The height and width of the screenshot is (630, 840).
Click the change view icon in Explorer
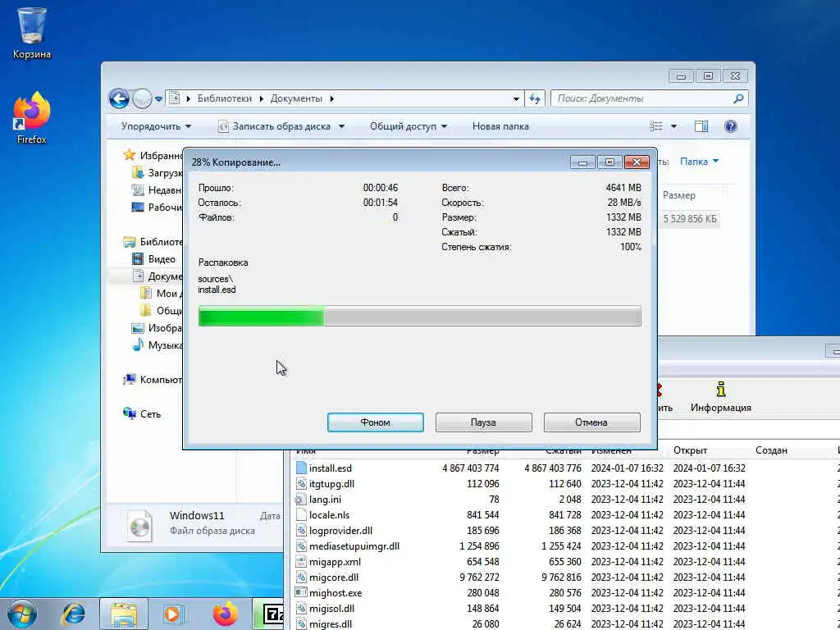[x=656, y=126]
